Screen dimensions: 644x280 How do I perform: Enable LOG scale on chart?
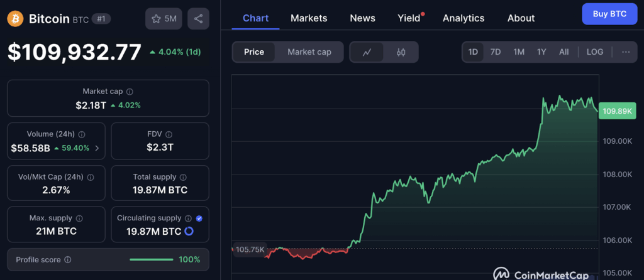tap(594, 52)
